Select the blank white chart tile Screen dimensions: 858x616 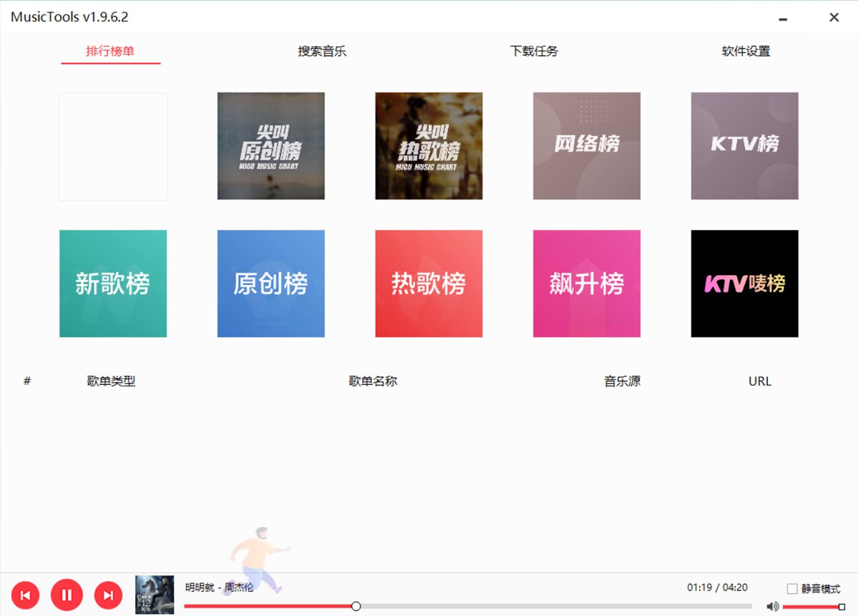[x=113, y=146]
